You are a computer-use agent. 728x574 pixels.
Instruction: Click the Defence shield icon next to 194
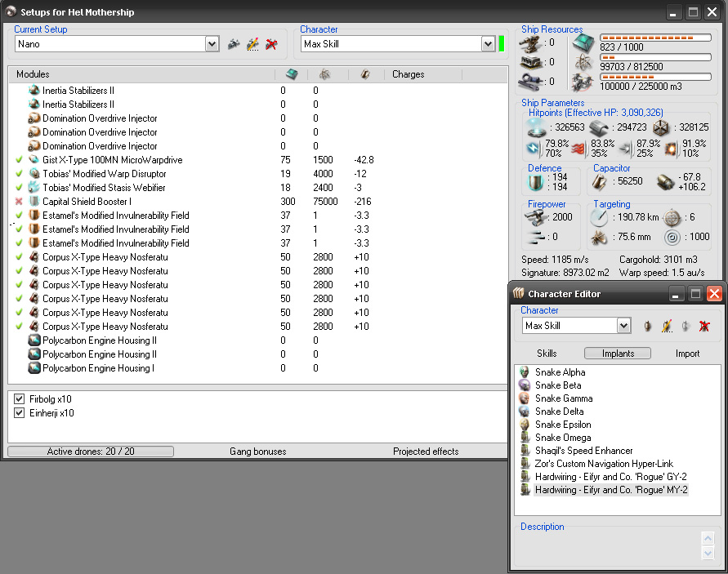pos(535,182)
